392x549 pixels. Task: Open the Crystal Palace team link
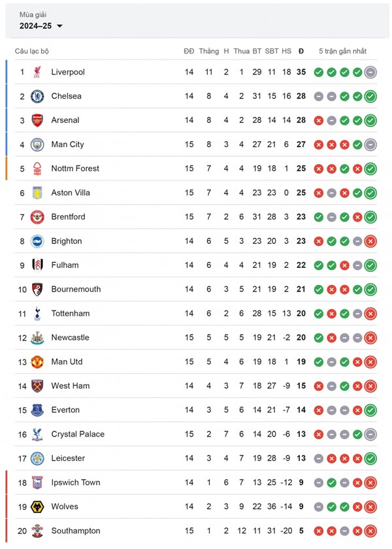pos(78,434)
